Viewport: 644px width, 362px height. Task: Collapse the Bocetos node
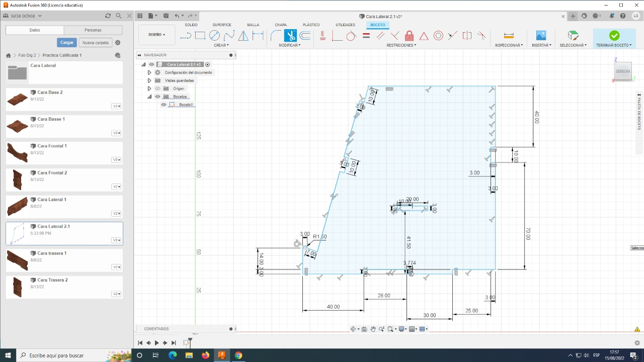(x=149, y=97)
